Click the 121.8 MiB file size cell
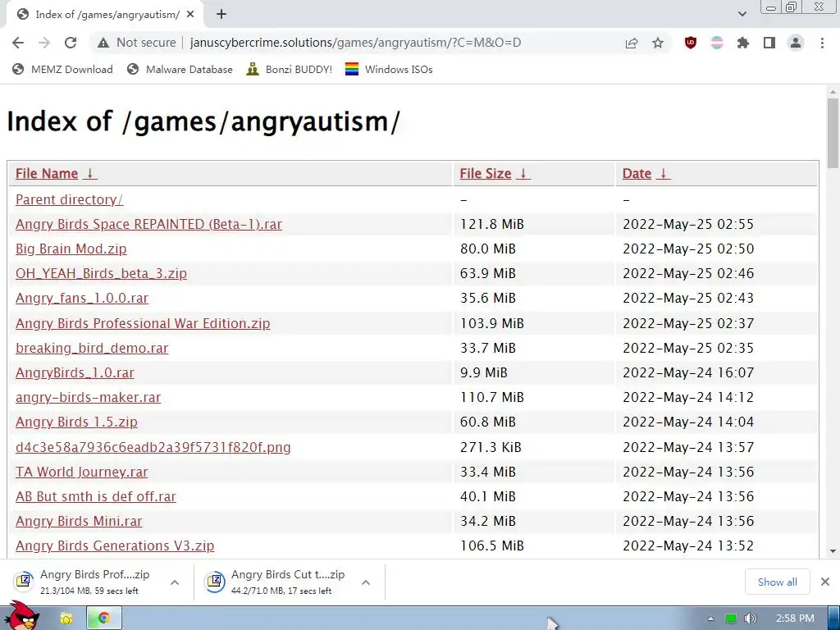 tap(533, 224)
